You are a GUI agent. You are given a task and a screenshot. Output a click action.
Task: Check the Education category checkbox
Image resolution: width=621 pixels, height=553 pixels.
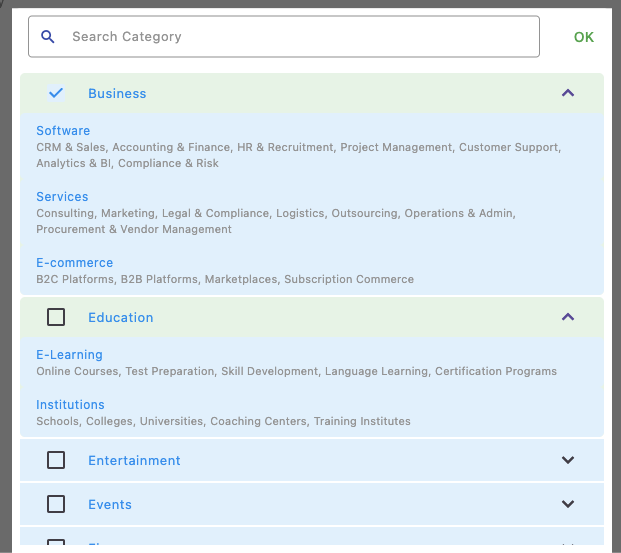pyautogui.click(x=56, y=317)
